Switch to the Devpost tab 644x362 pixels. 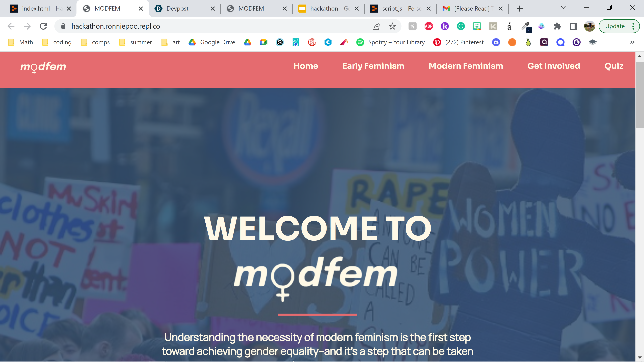tap(177, 9)
